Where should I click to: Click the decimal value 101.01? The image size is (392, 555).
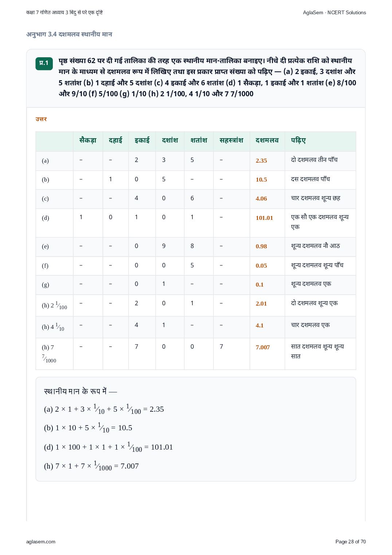264,218
